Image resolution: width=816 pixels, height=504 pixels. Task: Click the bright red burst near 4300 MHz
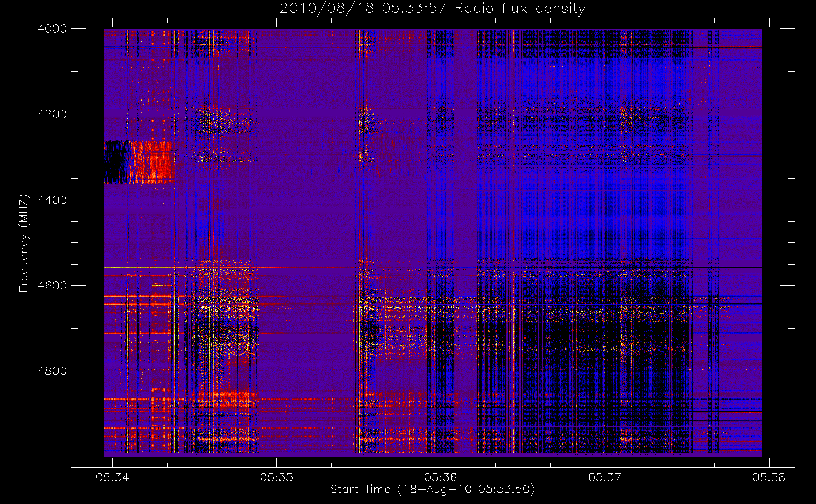[153, 162]
